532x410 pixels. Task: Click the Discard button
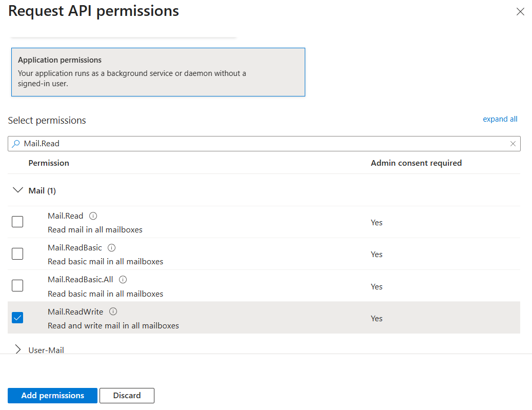click(x=127, y=396)
